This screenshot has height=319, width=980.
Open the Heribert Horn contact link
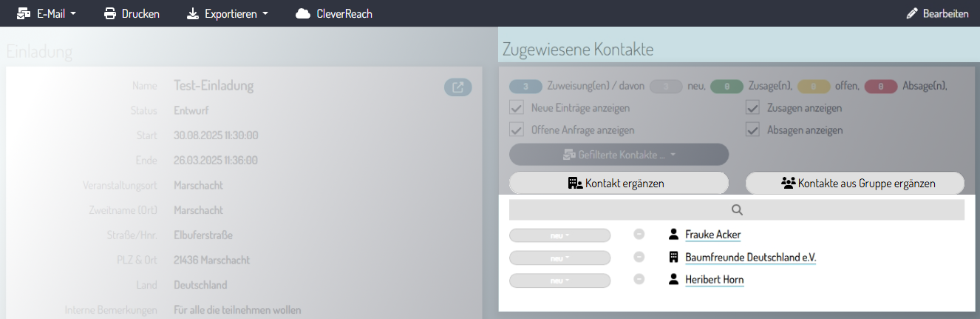(714, 280)
